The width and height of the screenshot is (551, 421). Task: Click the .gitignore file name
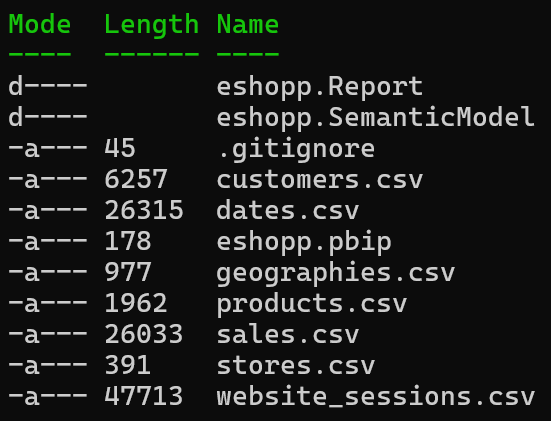coord(296,150)
